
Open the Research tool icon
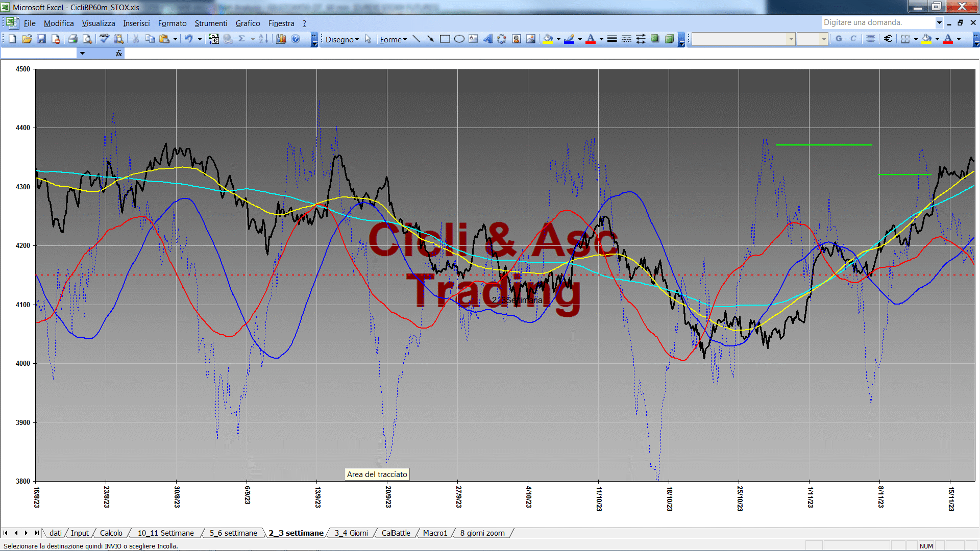pyautogui.click(x=119, y=39)
